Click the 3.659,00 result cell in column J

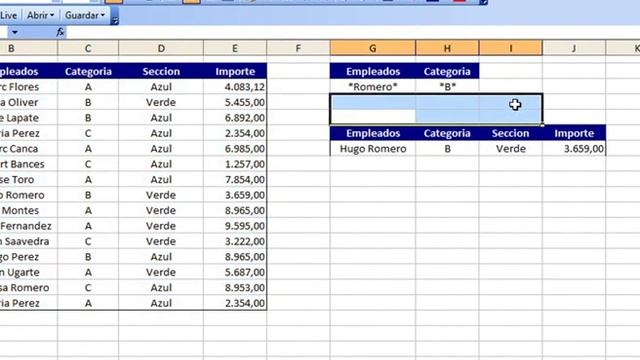[x=574, y=149]
